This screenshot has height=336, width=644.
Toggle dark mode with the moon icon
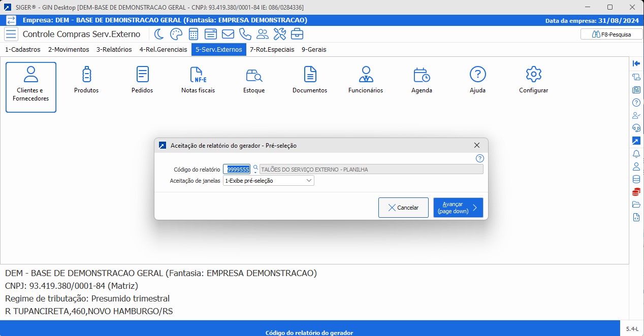(159, 34)
